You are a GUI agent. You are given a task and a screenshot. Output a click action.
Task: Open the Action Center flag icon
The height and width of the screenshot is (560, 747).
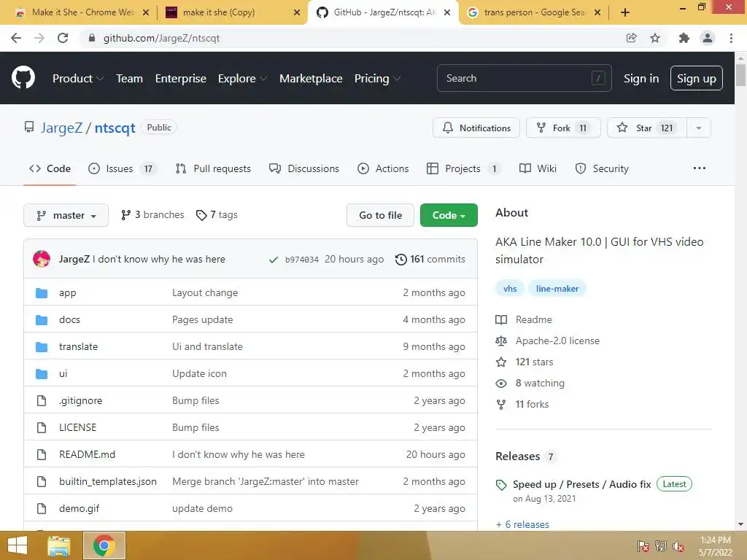click(x=643, y=546)
